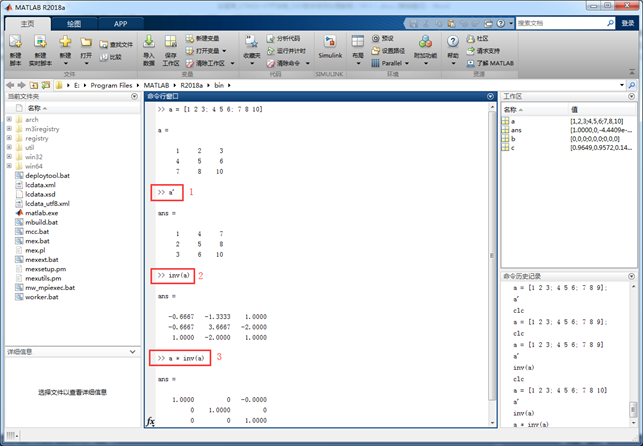
Task: Select deploytool.bat file
Action: [48, 175]
